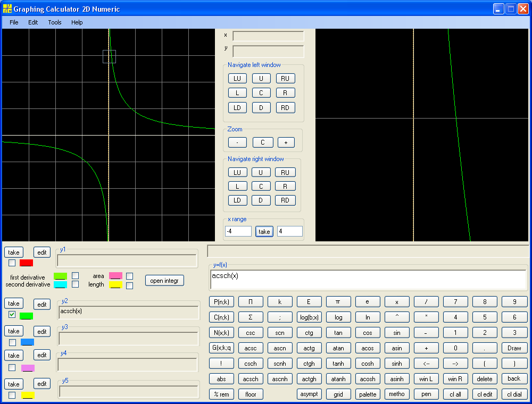Click the y=f(x) expression input box
Image resolution: width=532 pixels, height=404 pixels.
point(368,280)
